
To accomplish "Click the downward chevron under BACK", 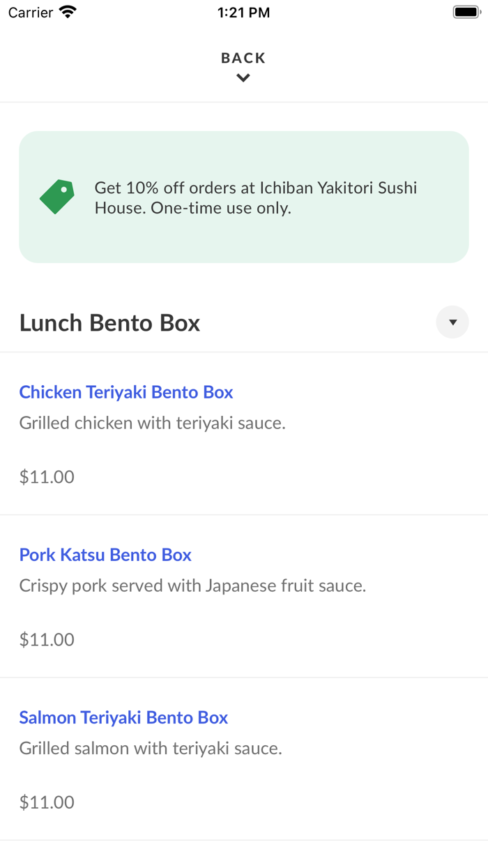I will click(x=243, y=77).
